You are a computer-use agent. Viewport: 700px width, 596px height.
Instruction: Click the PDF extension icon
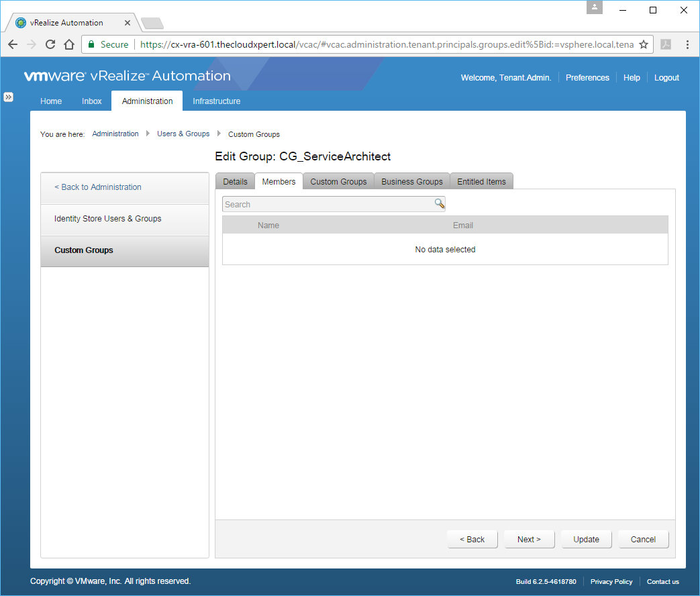point(665,44)
